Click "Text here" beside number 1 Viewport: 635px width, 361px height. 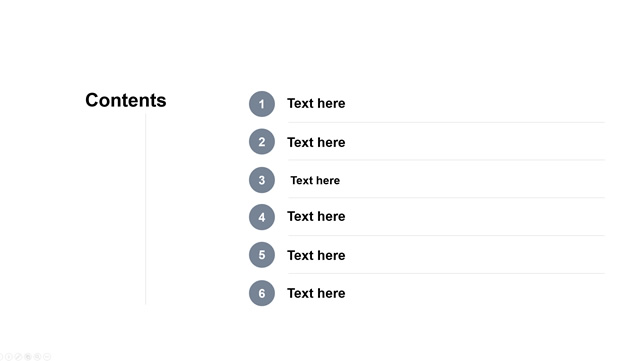click(x=316, y=103)
